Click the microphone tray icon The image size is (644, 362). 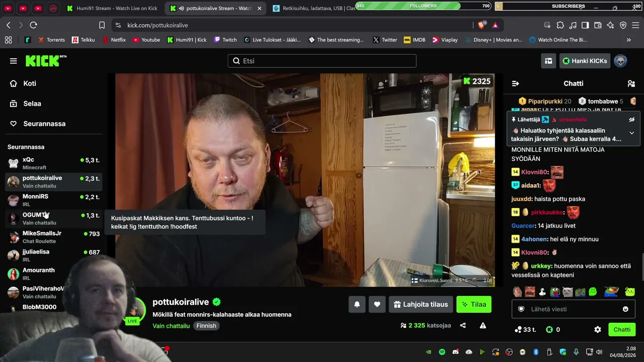576,352
